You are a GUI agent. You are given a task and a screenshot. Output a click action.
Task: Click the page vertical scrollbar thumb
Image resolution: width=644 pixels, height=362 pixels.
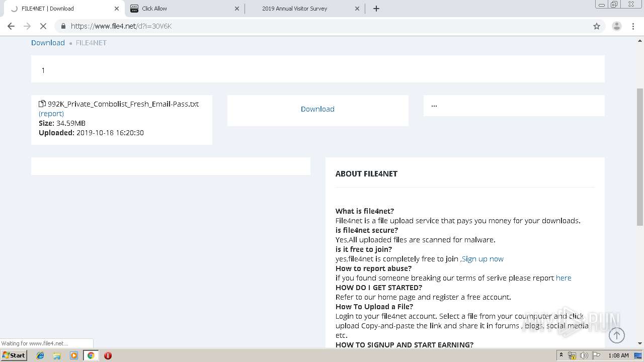coord(640,156)
